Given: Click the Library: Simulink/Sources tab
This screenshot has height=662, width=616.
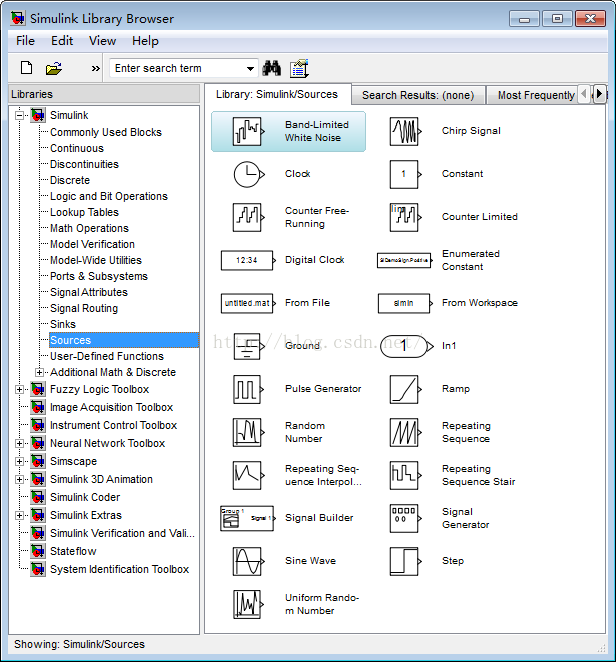Looking at the screenshot, I should 277,94.
